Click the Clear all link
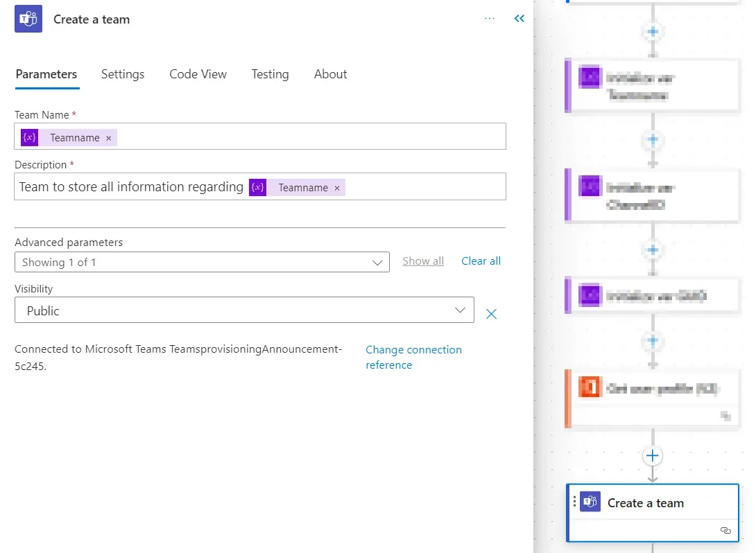This screenshot has width=756, height=553. point(481,261)
